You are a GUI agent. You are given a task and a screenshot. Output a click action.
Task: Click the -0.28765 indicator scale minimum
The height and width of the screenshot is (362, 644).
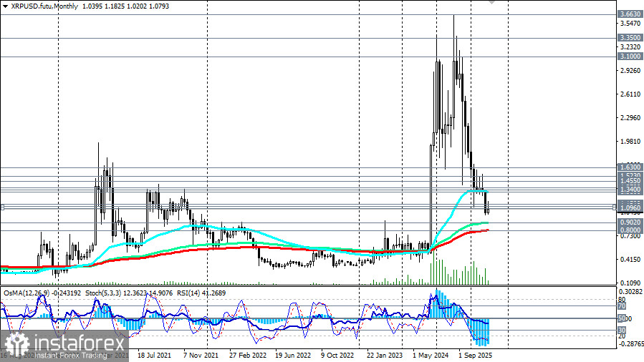[x=631, y=343]
